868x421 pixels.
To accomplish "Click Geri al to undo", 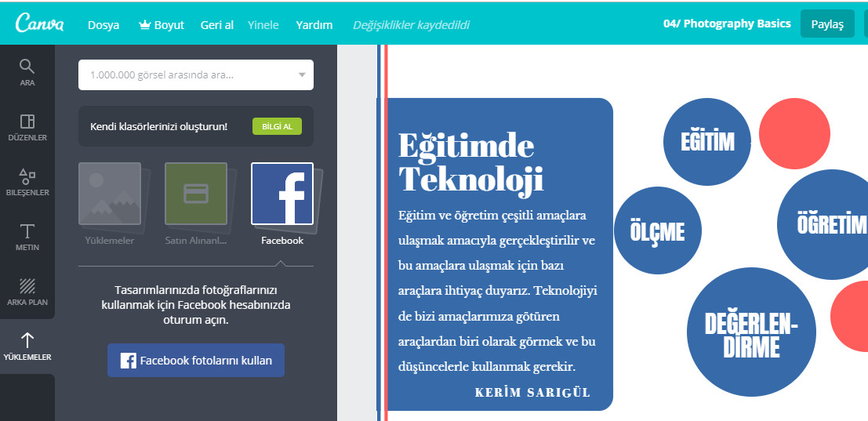I will tap(217, 25).
